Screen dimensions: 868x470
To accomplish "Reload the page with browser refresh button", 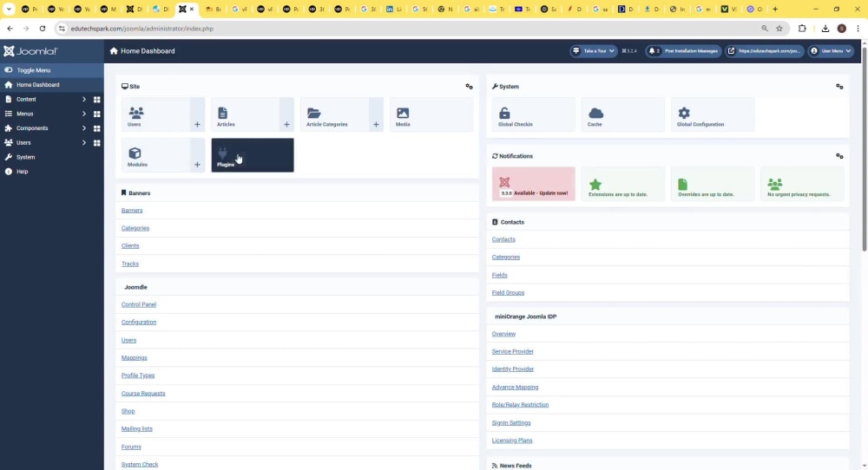I will [x=42, y=29].
